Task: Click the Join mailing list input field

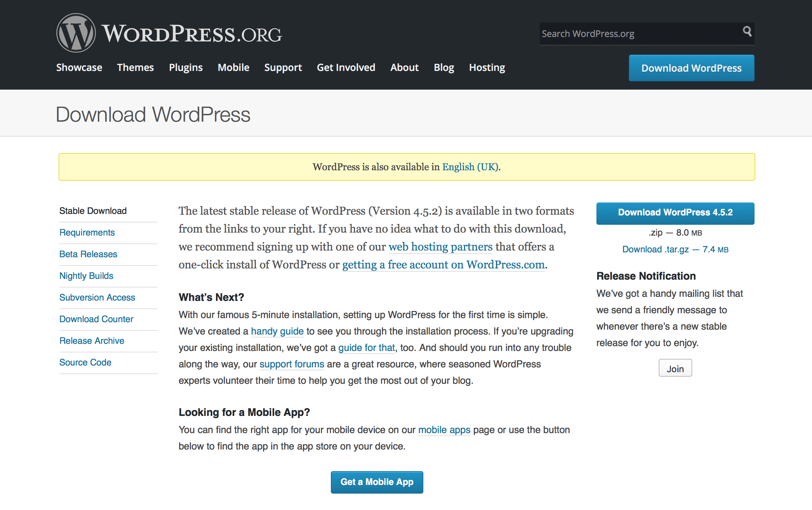Action: (675, 368)
